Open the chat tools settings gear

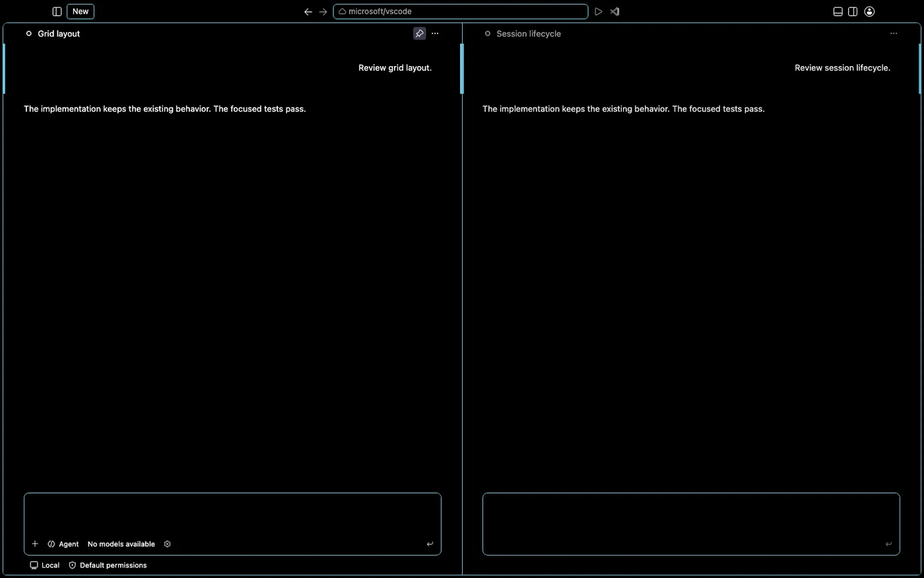pos(167,544)
